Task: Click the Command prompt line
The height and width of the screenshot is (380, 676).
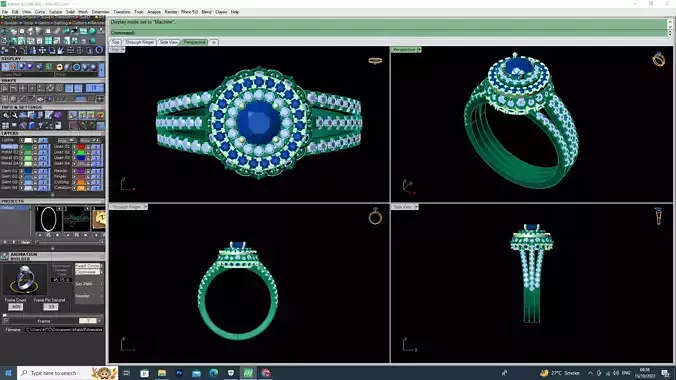Action: tap(388, 33)
